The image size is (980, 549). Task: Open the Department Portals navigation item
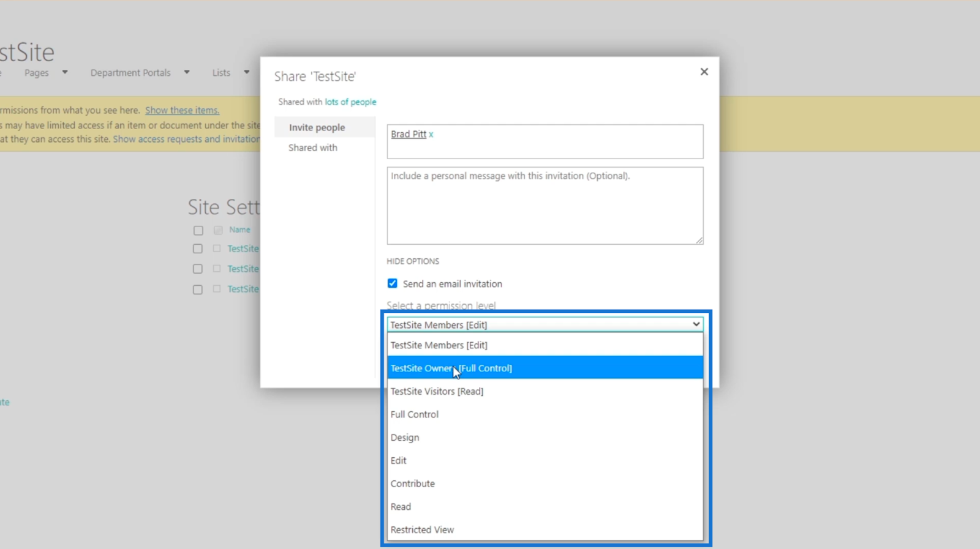130,73
